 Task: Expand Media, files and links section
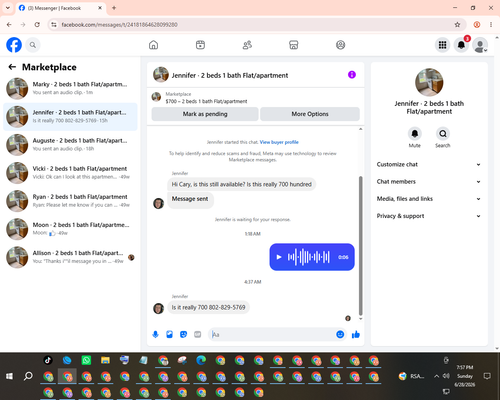tap(429, 199)
